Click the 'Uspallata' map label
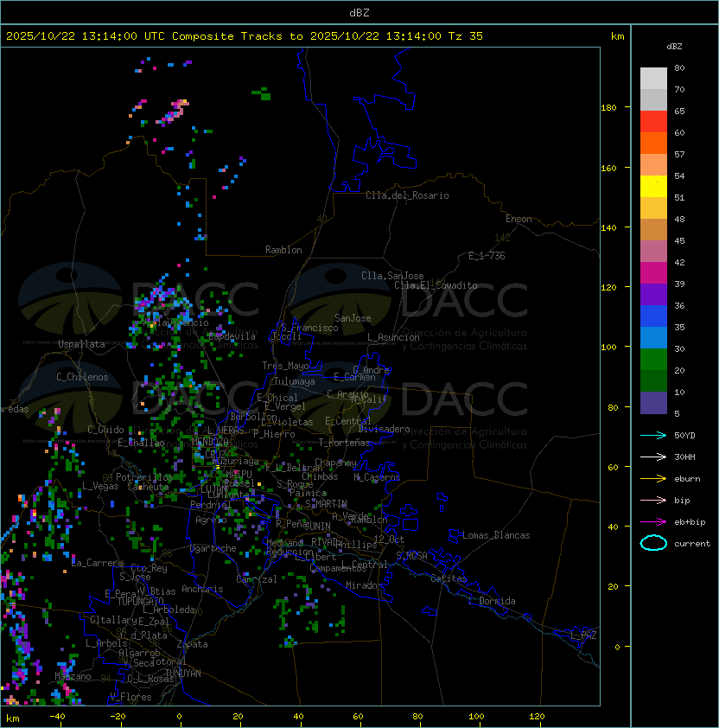719x728 pixels. [x=81, y=344]
